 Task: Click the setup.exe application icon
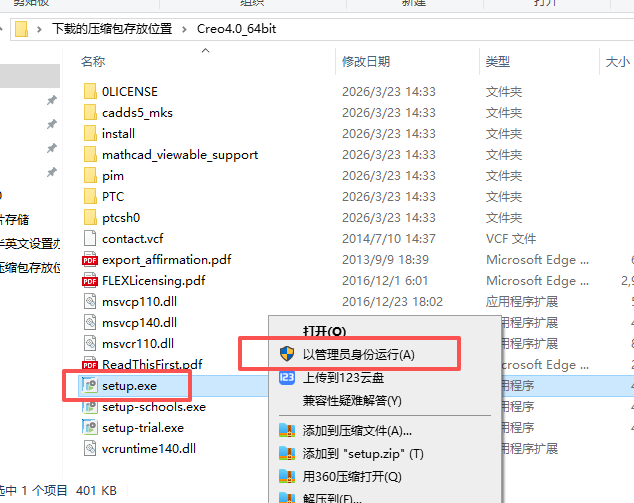(x=90, y=385)
